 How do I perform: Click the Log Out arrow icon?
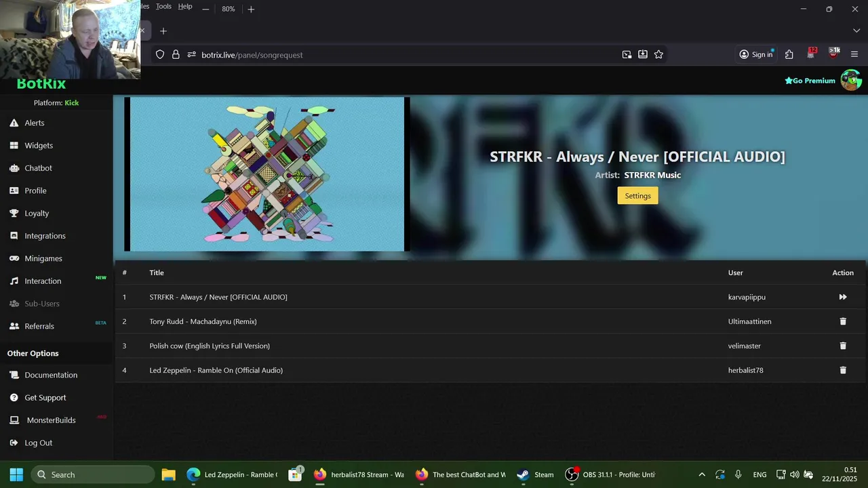(14, 443)
